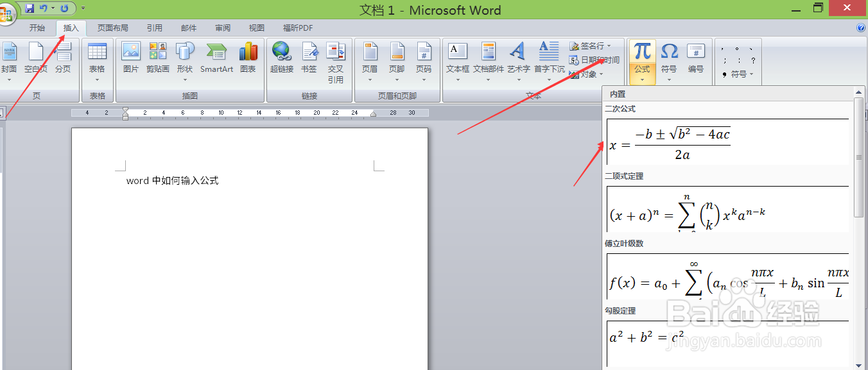868x370 pixels.
Task: Open the 页面布局 tab
Action: [113, 28]
